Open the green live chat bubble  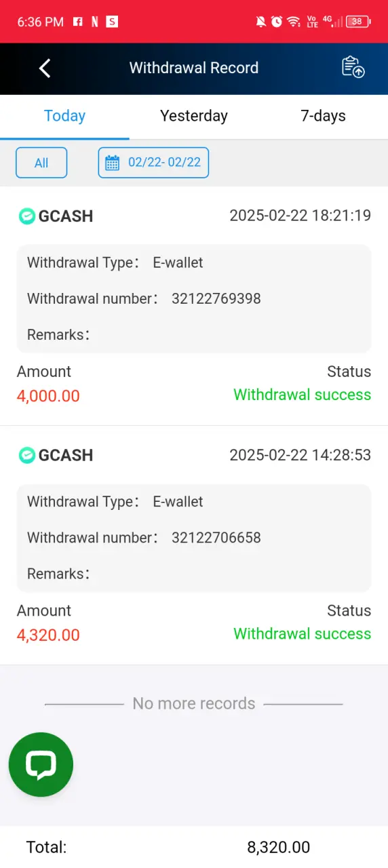(x=41, y=765)
